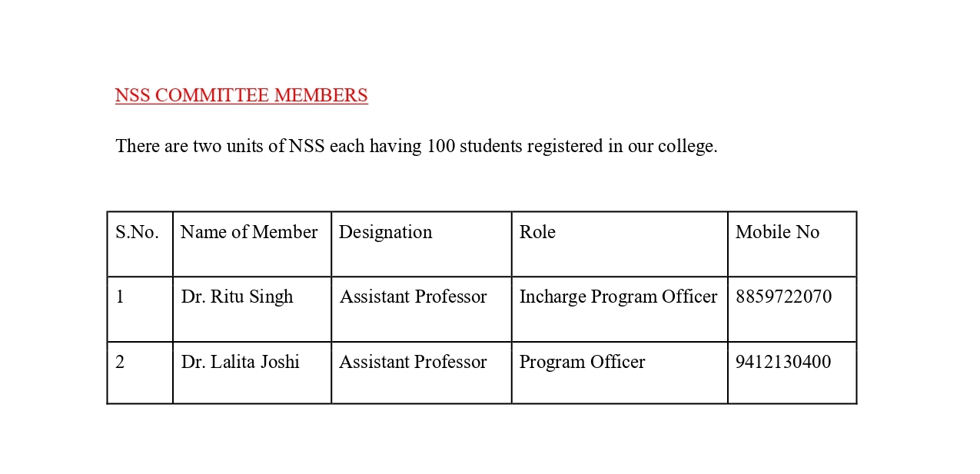Click the Program Officer cell in row 2
The image size is (980, 474).
point(620,373)
